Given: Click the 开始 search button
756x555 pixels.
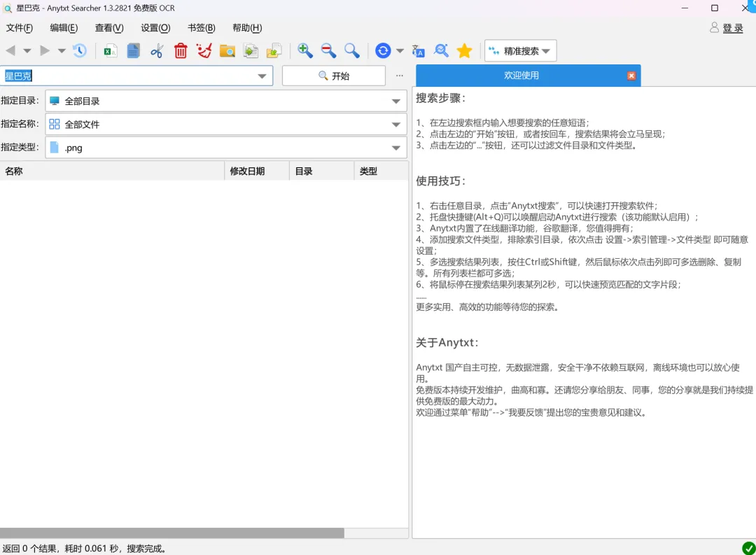Looking at the screenshot, I should click(x=334, y=76).
